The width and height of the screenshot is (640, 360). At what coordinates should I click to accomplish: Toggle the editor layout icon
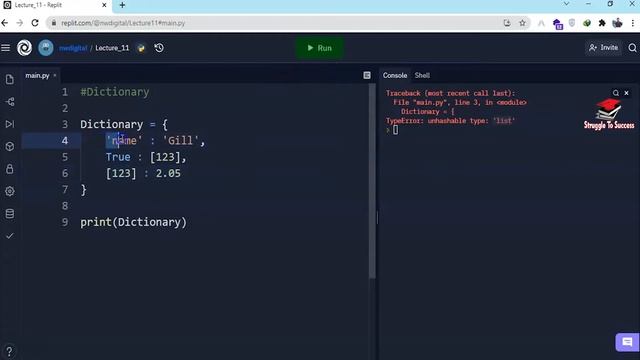(x=367, y=75)
